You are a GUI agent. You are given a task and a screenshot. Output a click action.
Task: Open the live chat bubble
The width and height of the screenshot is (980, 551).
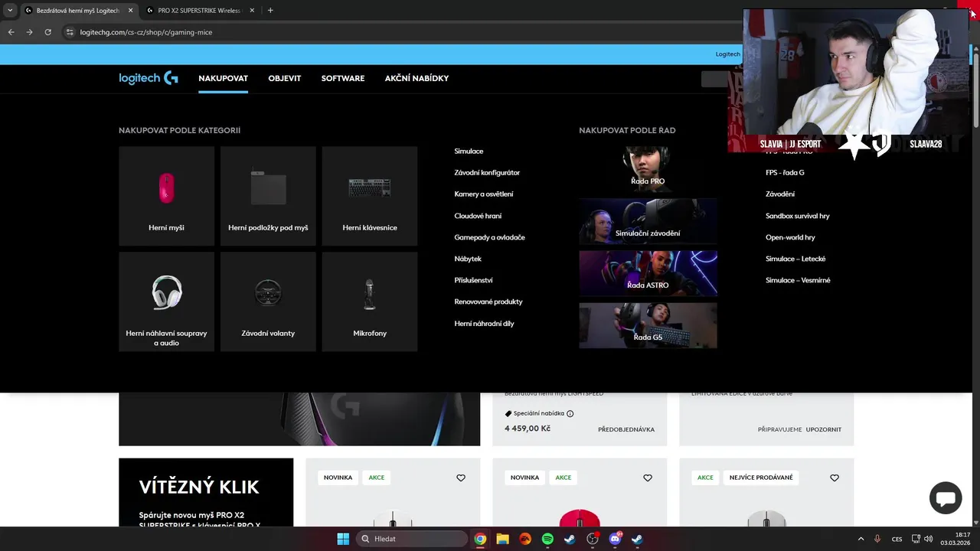coord(946,498)
